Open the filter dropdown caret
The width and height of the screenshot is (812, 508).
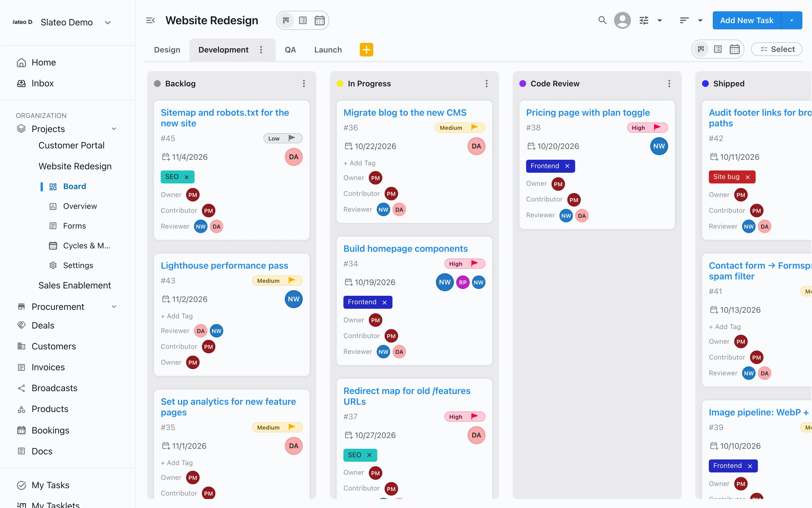click(x=660, y=21)
